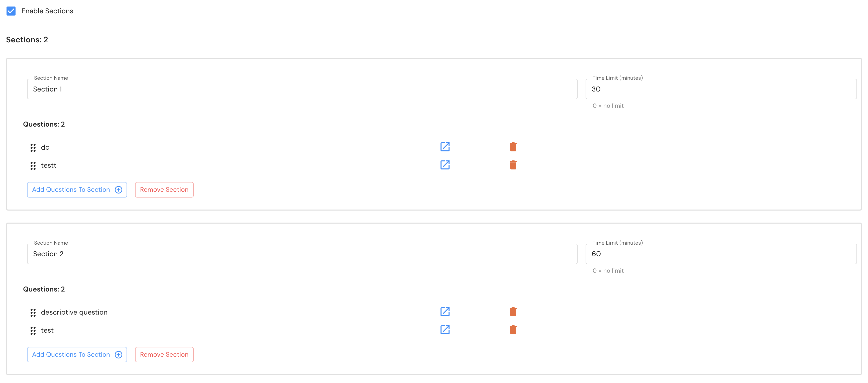Image resolution: width=868 pixels, height=383 pixels.
Task: Focus the Section 1 name field
Action: coord(302,89)
